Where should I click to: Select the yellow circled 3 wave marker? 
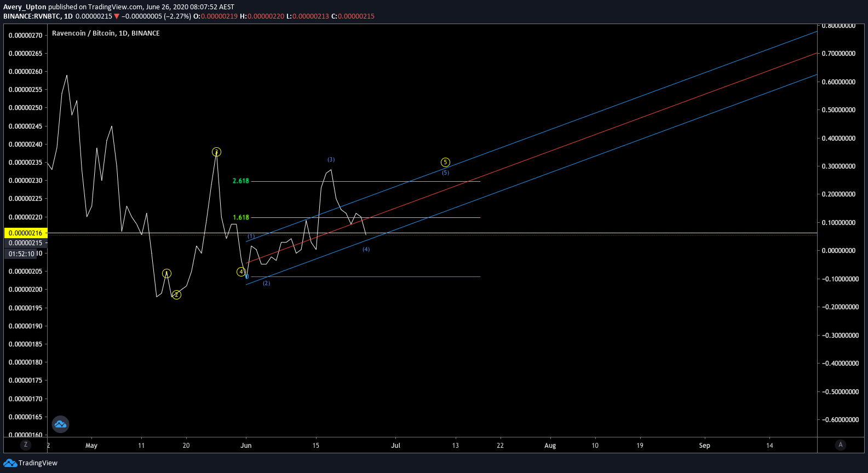pyautogui.click(x=217, y=152)
